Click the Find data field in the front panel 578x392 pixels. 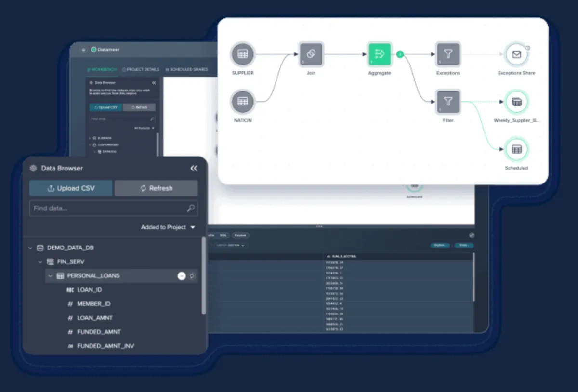click(x=114, y=209)
